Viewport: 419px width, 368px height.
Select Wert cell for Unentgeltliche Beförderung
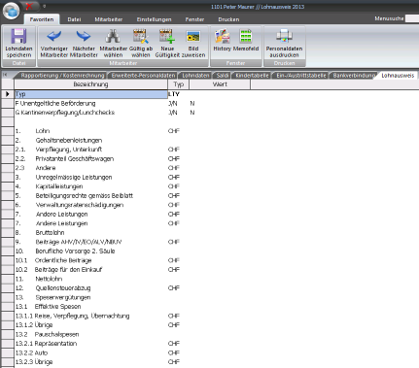coord(220,103)
